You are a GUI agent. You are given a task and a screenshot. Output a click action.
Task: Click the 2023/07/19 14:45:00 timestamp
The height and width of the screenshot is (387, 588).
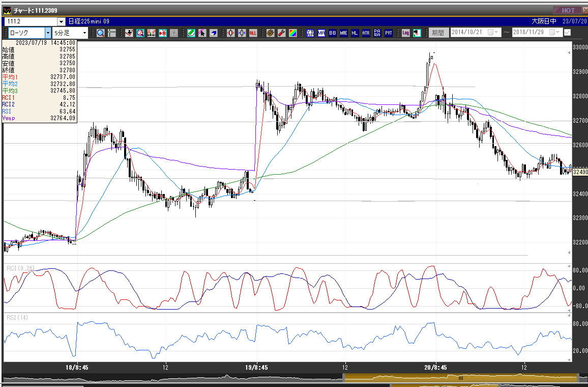(x=45, y=43)
